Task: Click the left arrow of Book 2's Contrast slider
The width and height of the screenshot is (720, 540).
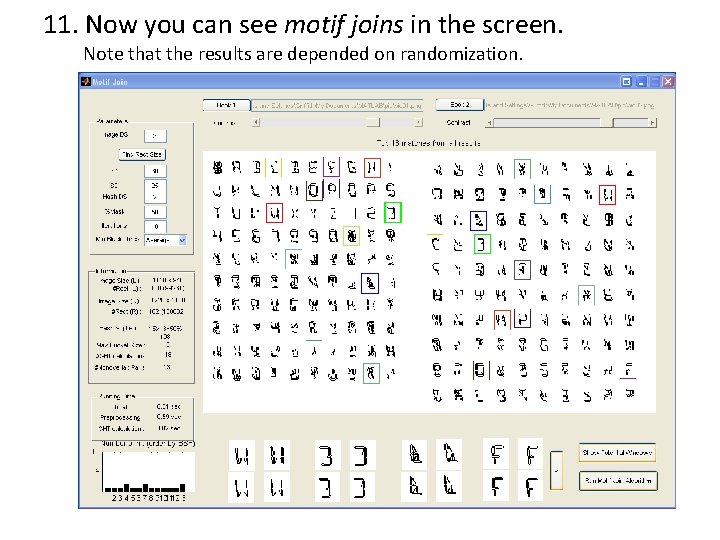Action: 489,123
